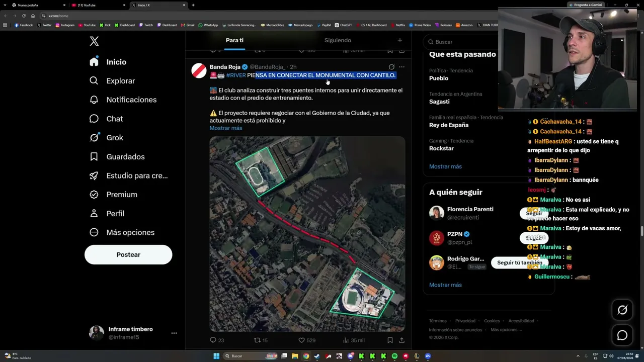The image size is (644, 362).
Task: Open the Accesibilidad footer link
Action: point(521,321)
